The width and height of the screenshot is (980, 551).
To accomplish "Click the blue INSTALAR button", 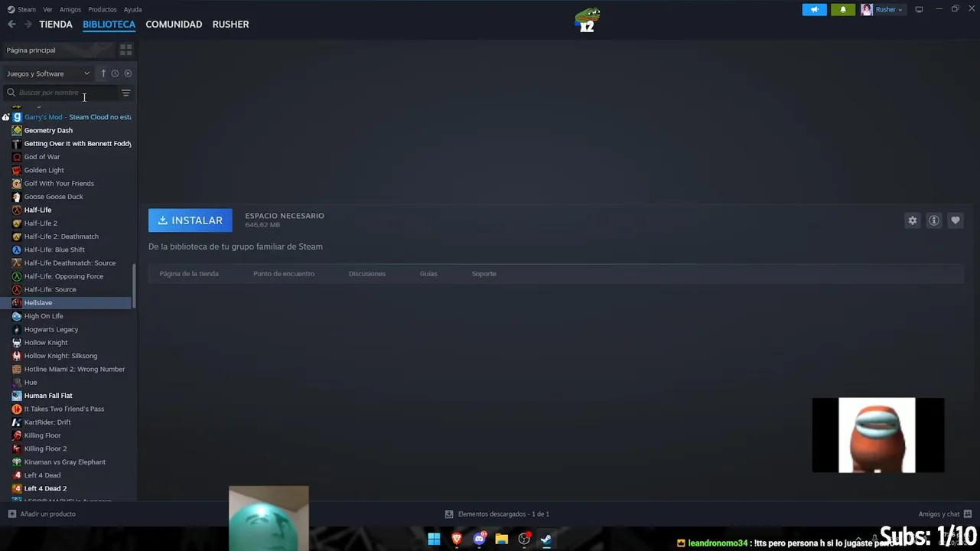I will click(190, 220).
